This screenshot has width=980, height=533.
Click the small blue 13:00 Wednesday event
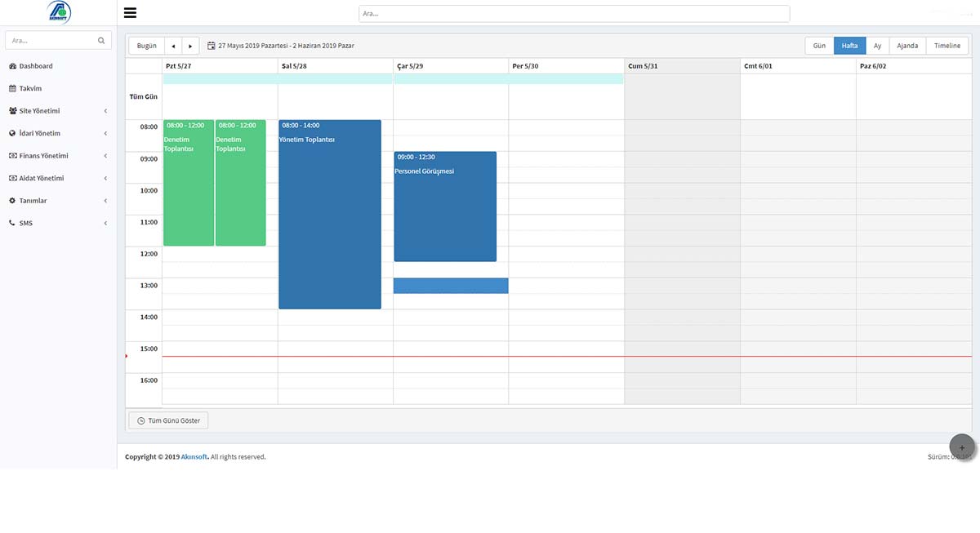[451, 286]
